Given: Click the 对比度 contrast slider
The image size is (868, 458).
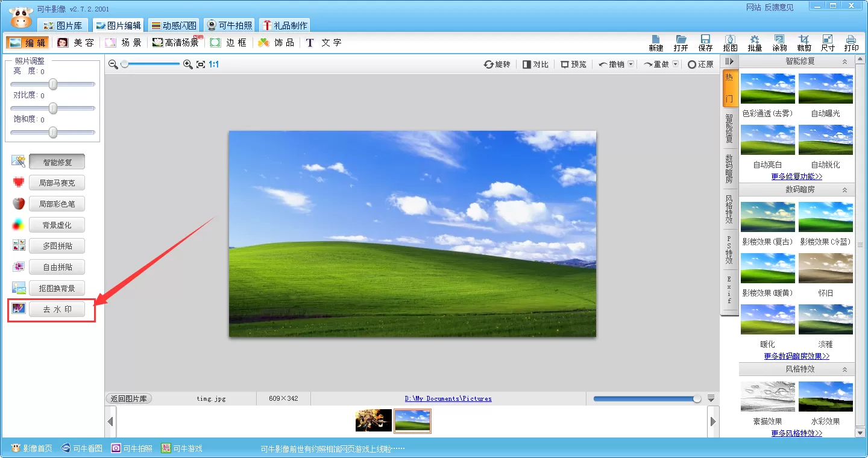Looking at the screenshot, I should [x=53, y=108].
